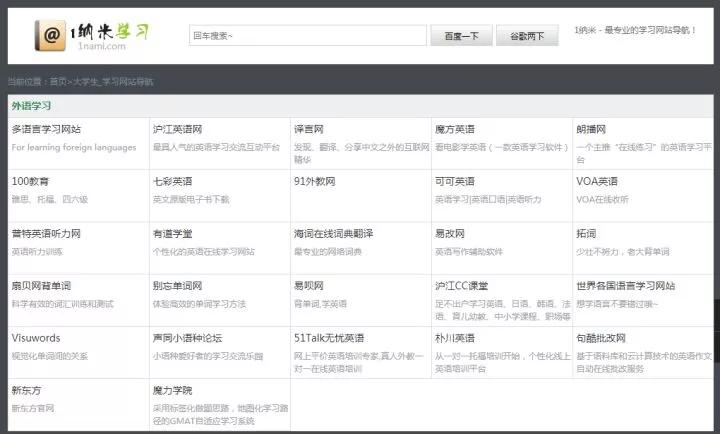Open the 朴川英语 link
Viewport: 720px width, 434px height.
[455, 338]
